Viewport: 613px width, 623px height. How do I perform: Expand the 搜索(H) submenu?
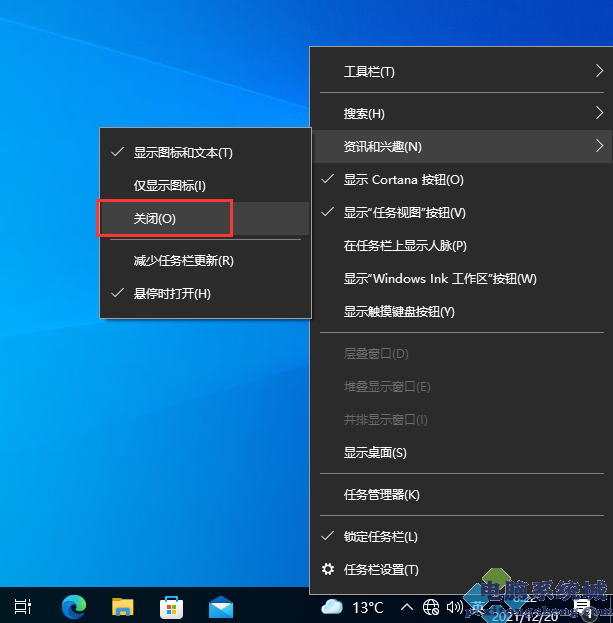tap(462, 114)
